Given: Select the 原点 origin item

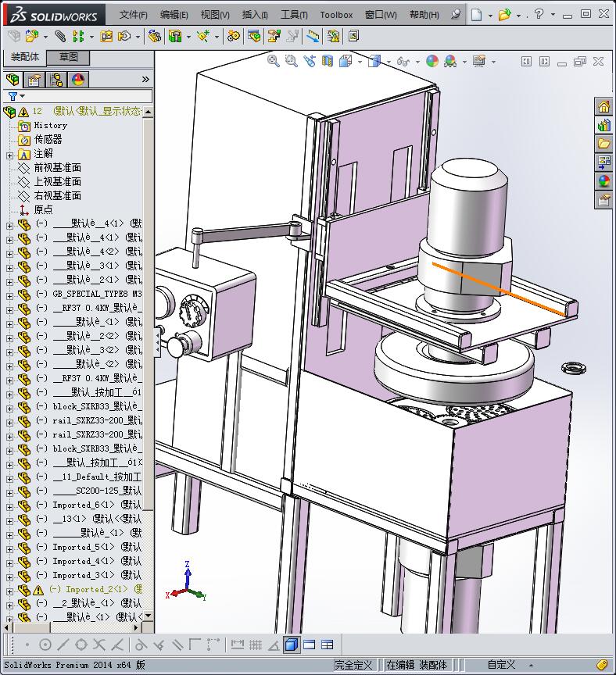Looking at the screenshot, I should tap(43, 209).
